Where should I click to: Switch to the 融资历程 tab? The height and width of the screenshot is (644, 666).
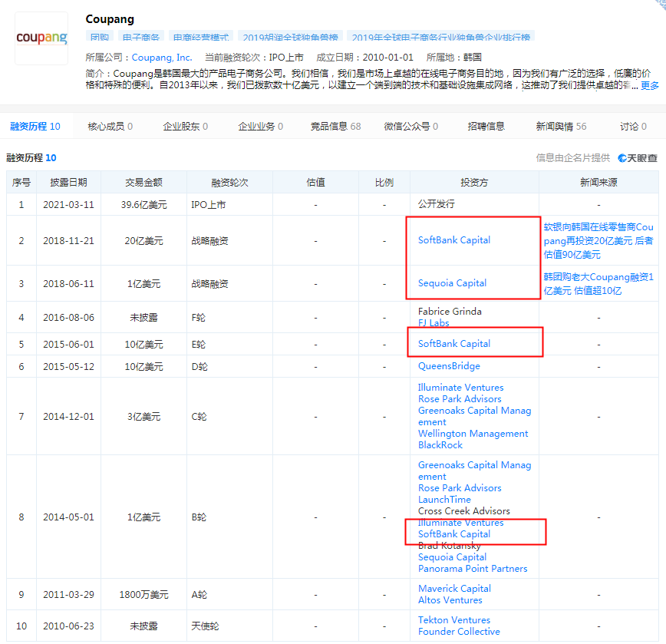point(35,126)
